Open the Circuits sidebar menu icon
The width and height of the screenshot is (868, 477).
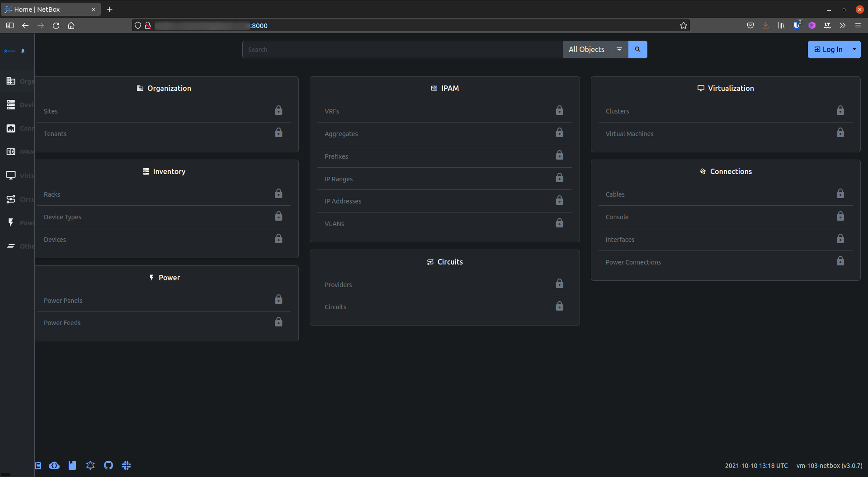(x=11, y=199)
